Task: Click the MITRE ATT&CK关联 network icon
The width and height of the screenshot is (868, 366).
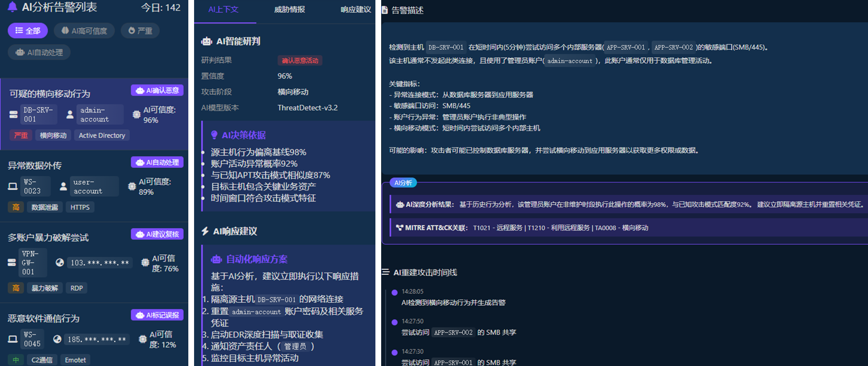Action: pos(399,228)
